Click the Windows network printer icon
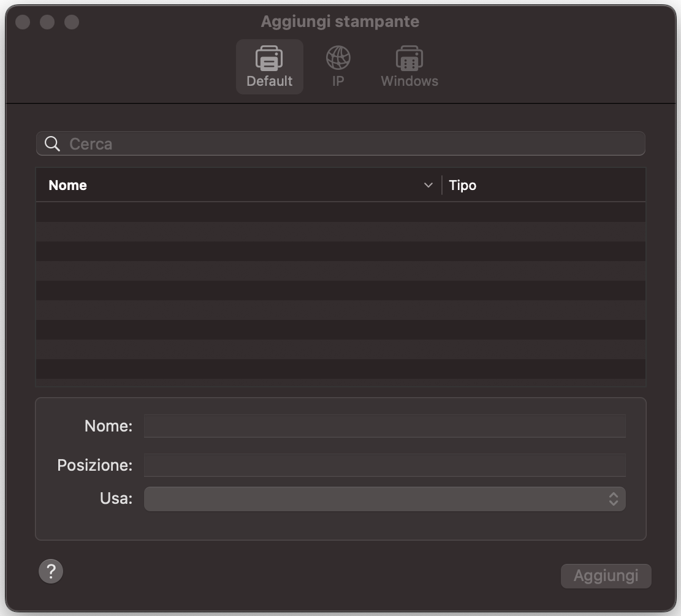The height and width of the screenshot is (616, 681). [409, 58]
